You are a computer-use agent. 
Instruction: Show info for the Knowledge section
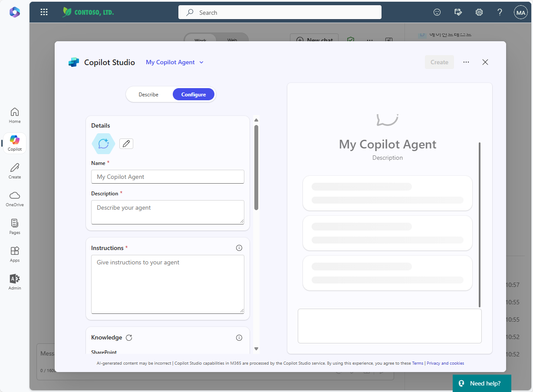[239, 338]
